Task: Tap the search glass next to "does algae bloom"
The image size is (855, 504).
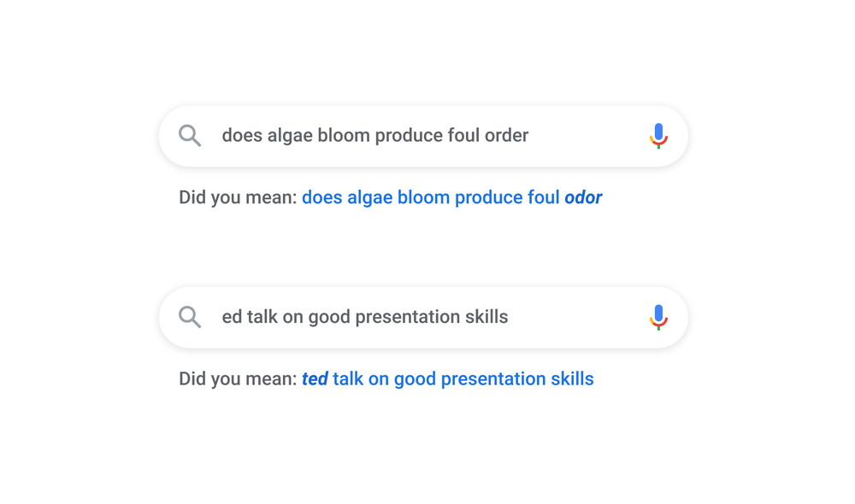Action: (190, 135)
